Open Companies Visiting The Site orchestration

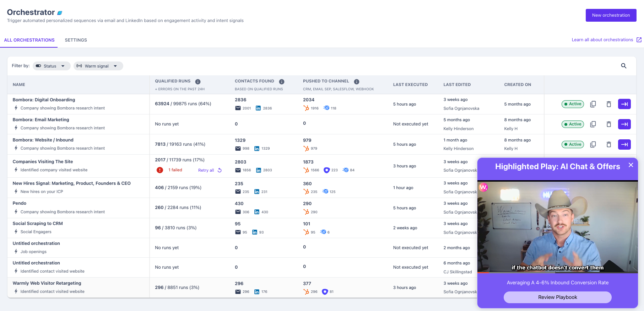click(x=43, y=162)
